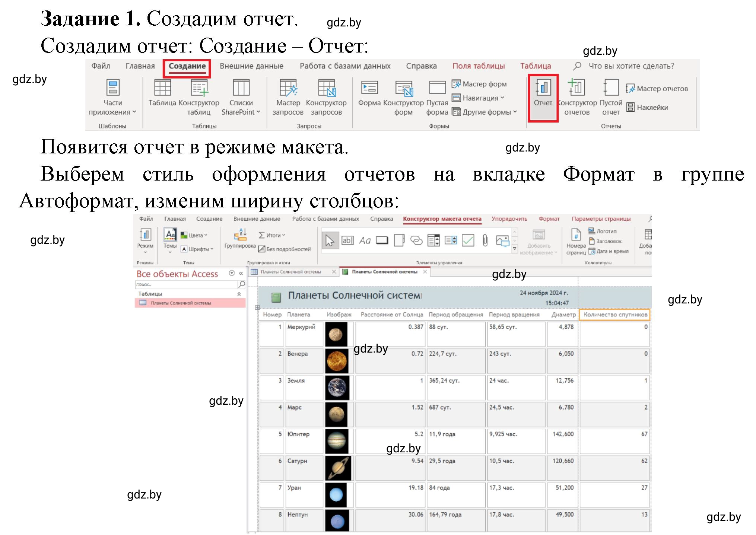Screen dimensions: 756x535
Task: Expand the controls gallery with the More arrow
Action: [x=515, y=249]
